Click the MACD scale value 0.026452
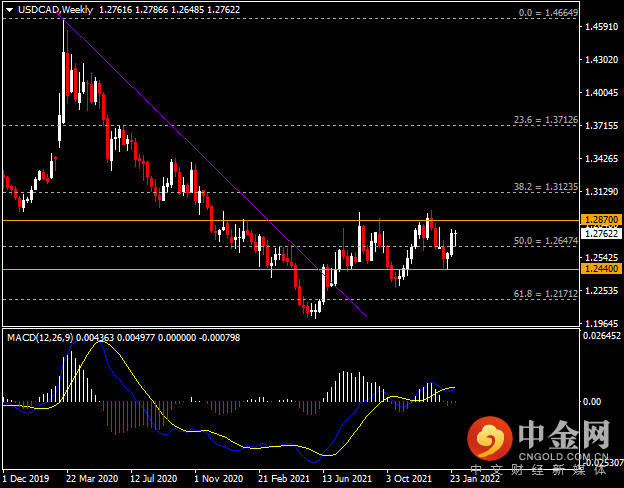Image resolution: width=624 pixels, height=488 pixels. (x=602, y=336)
